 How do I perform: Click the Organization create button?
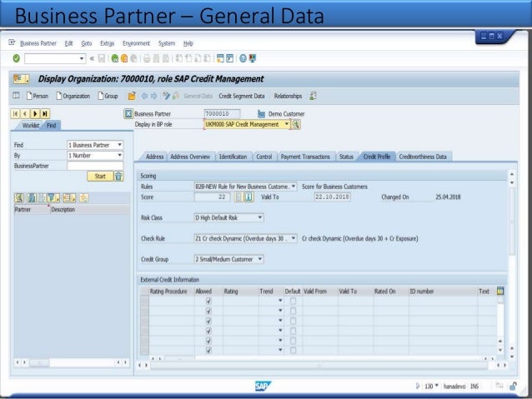click(73, 96)
